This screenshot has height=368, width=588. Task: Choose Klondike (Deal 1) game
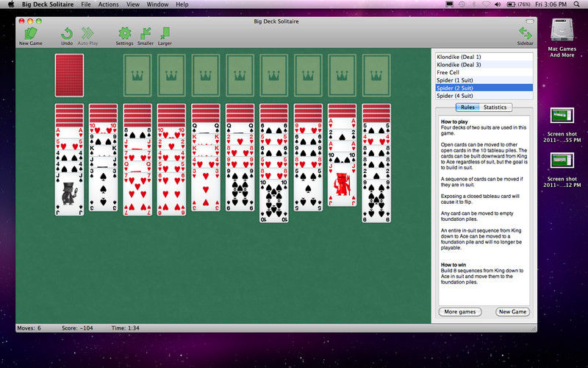(x=484, y=57)
